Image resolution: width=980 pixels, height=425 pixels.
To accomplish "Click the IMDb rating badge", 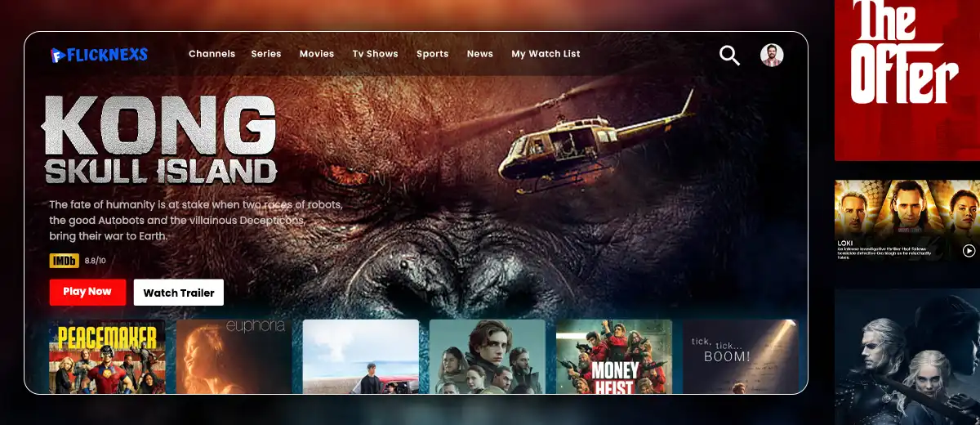I will (x=65, y=261).
